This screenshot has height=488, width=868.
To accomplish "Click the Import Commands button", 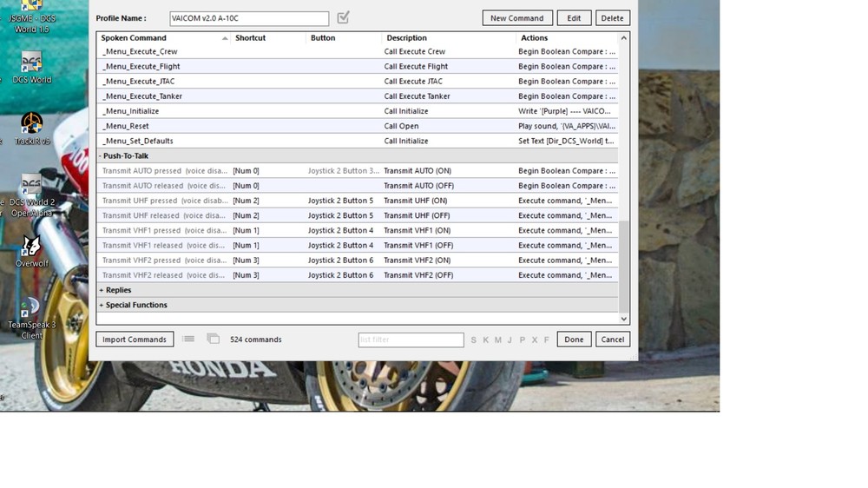I will 135,339.
